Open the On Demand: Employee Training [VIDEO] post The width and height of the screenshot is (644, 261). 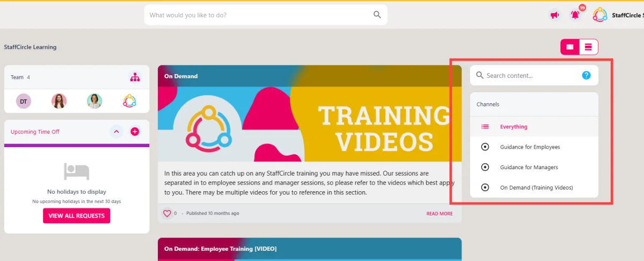310,249
